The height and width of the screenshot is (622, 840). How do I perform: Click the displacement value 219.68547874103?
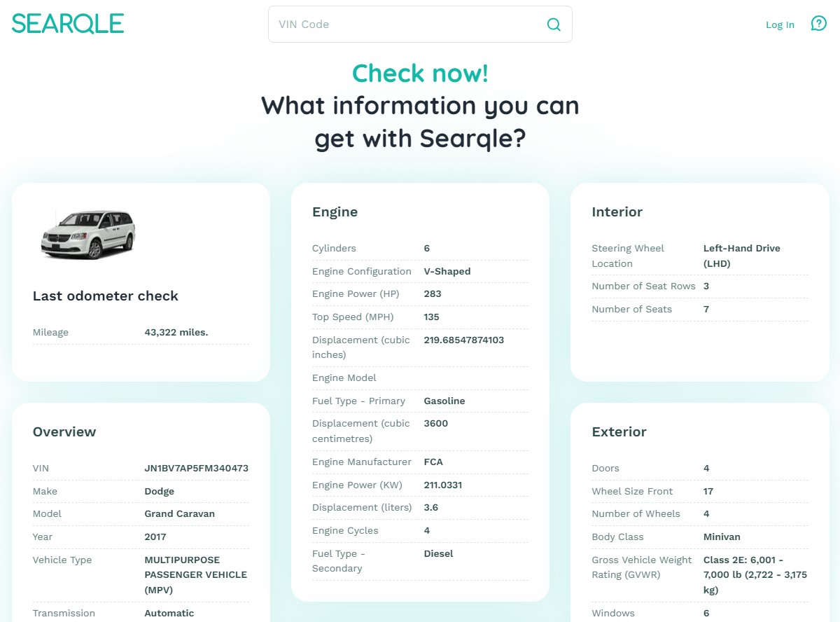(464, 340)
